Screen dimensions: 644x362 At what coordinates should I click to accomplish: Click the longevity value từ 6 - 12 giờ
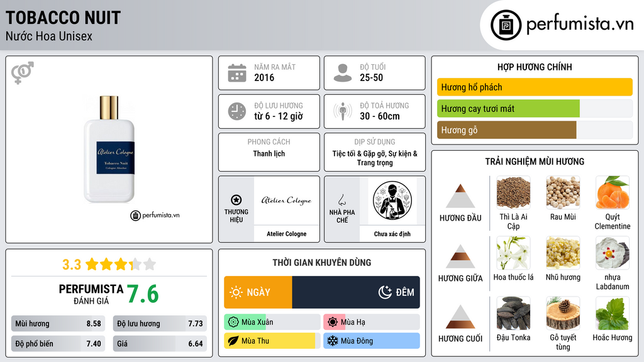pos(279,116)
